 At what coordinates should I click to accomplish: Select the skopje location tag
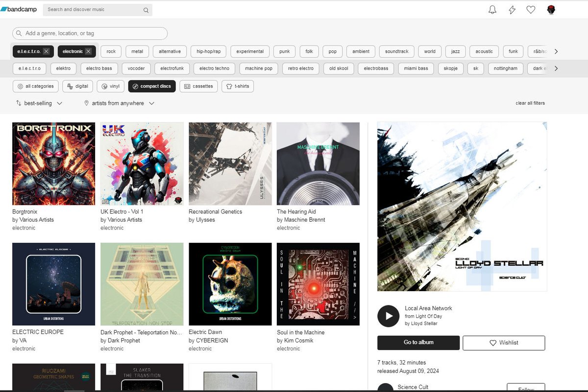[x=450, y=69]
